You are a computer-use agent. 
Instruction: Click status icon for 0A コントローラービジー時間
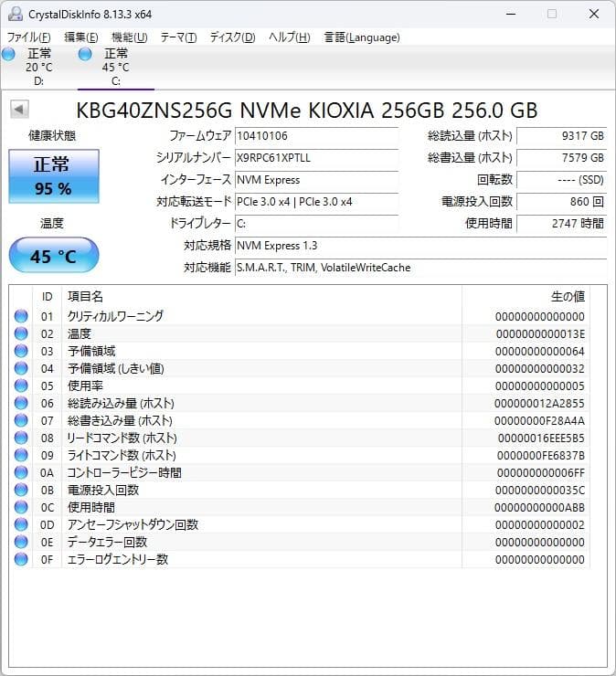21,472
